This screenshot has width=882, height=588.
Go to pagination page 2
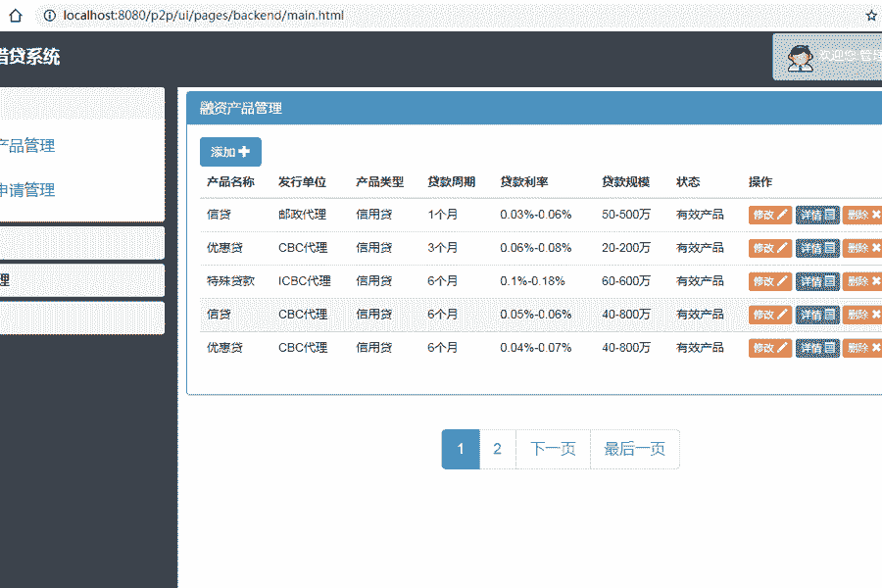point(497,449)
